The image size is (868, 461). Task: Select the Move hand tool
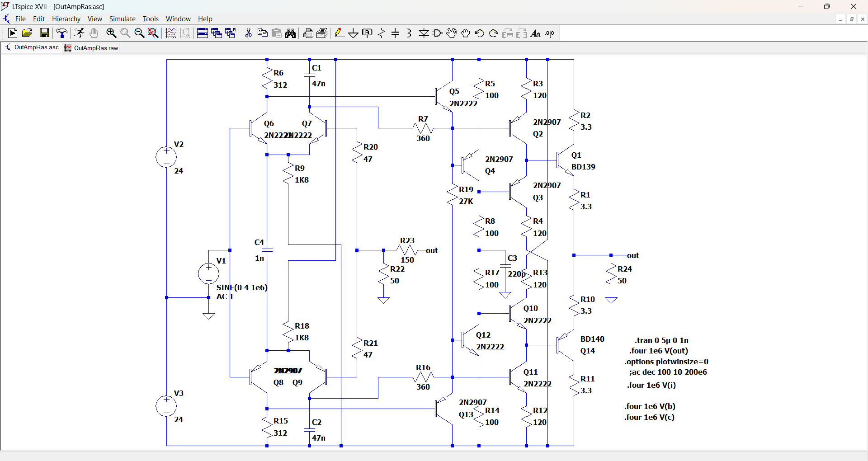pos(452,33)
